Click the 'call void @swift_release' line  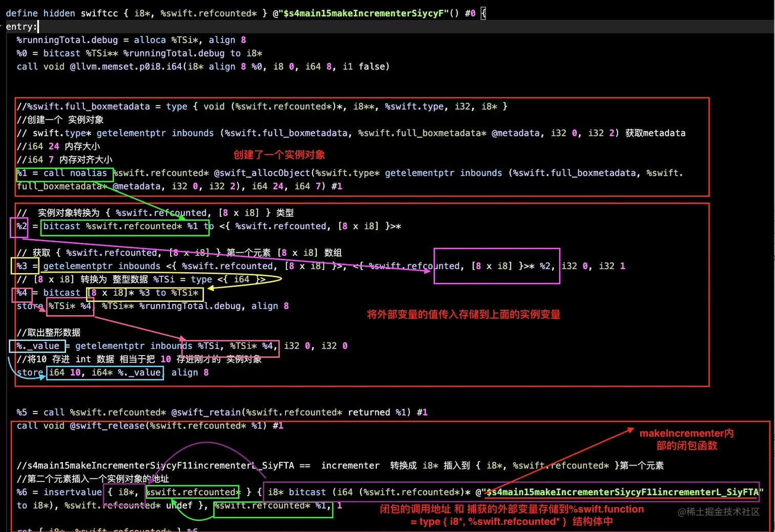coord(150,426)
